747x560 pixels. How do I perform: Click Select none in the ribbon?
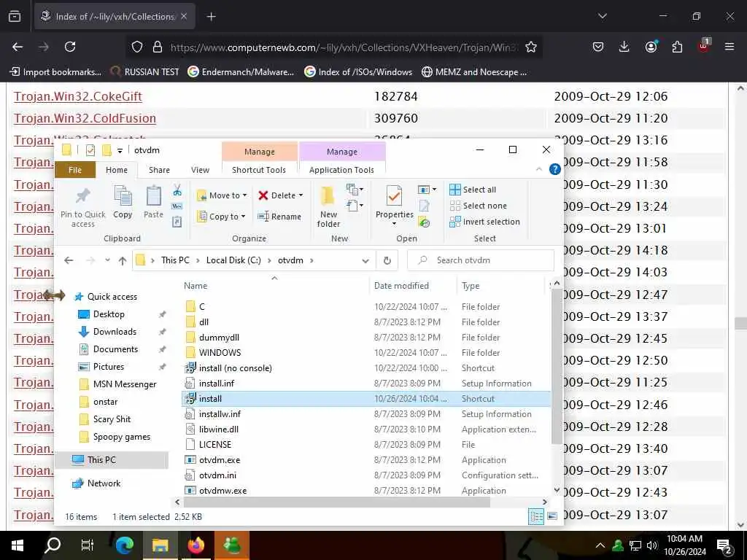pos(479,206)
